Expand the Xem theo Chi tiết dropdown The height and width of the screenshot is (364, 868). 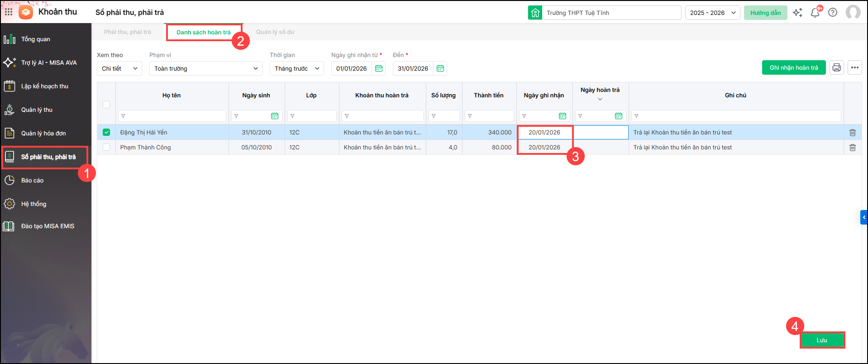pos(119,68)
